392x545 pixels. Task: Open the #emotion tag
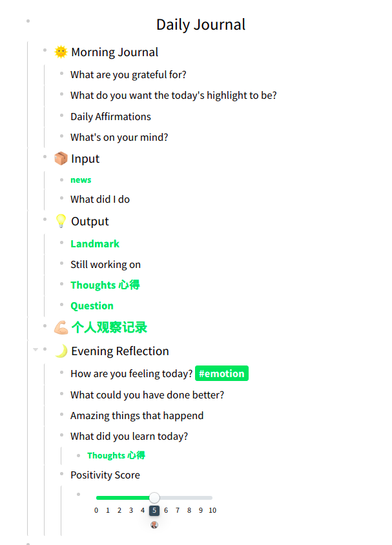pyautogui.click(x=222, y=373)
